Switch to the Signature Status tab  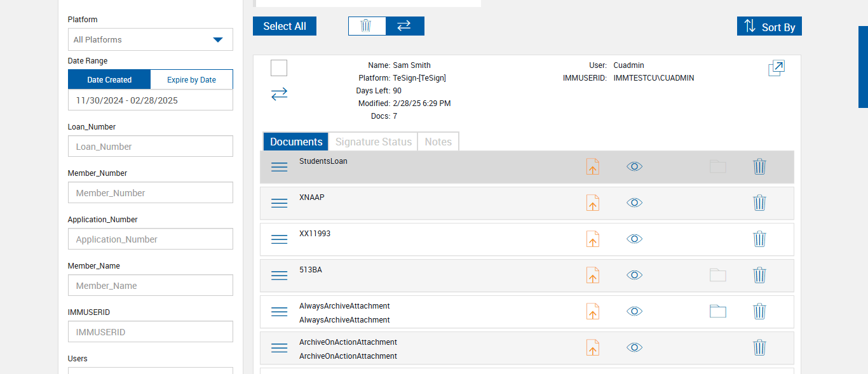coord(374,142)
